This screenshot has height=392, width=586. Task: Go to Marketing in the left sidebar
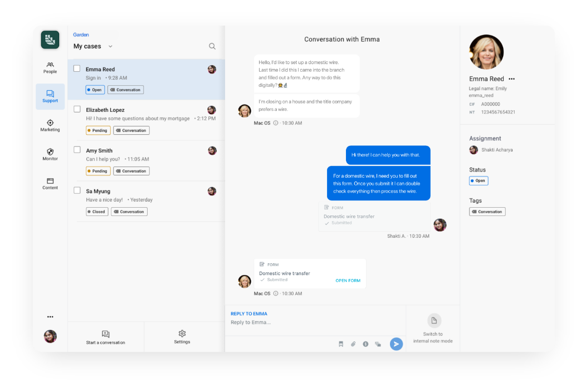[x=50, y=125]
